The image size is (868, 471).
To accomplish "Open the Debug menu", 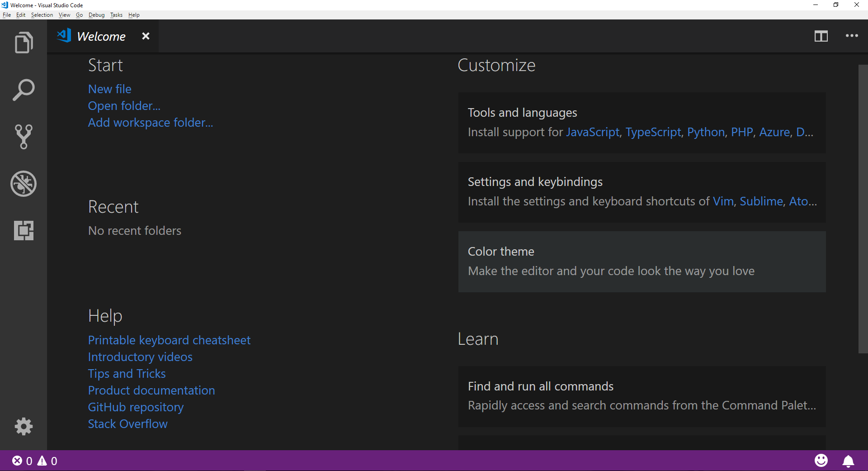I will click(96, 15).
